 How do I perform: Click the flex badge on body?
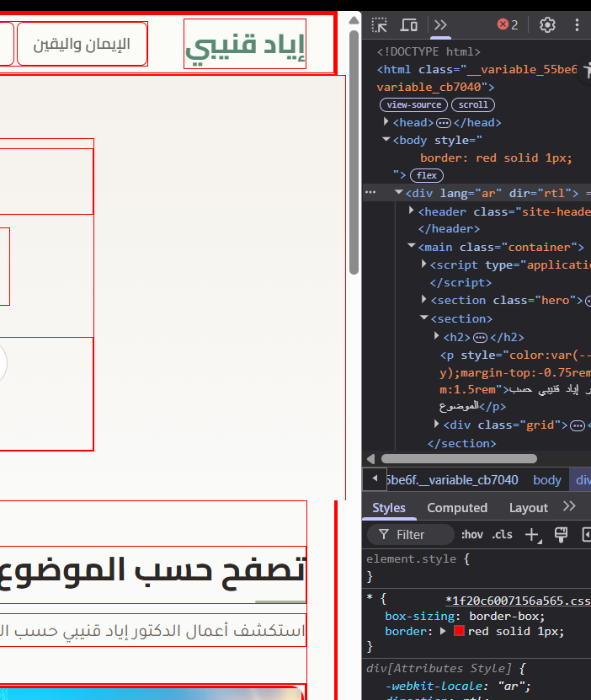(426, 175)
